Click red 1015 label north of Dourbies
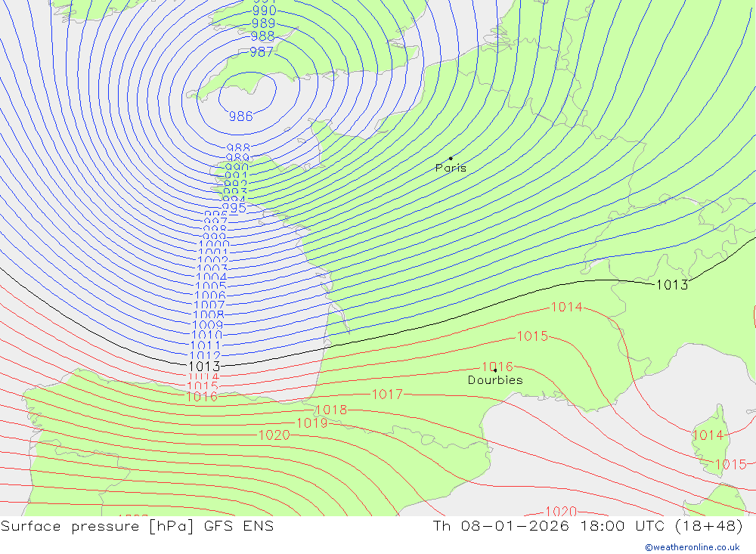Viewport: 756px width, 554px height. point(532,336)
